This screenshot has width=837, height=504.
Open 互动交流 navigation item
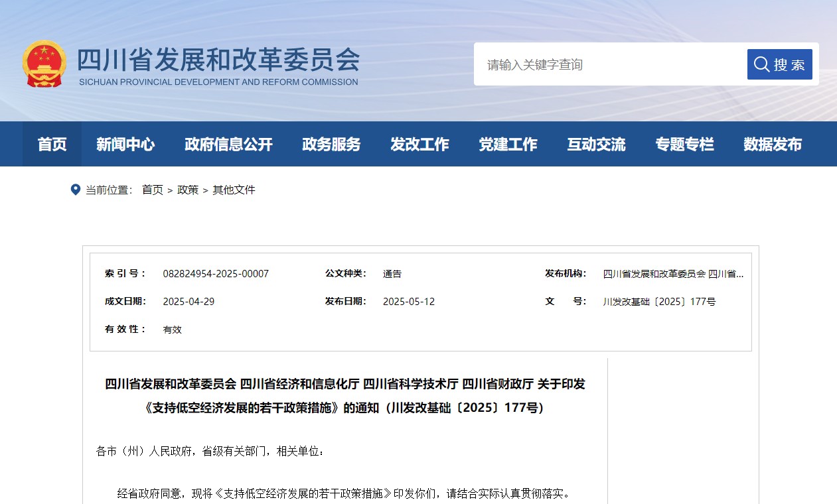(x=596, y=144)
